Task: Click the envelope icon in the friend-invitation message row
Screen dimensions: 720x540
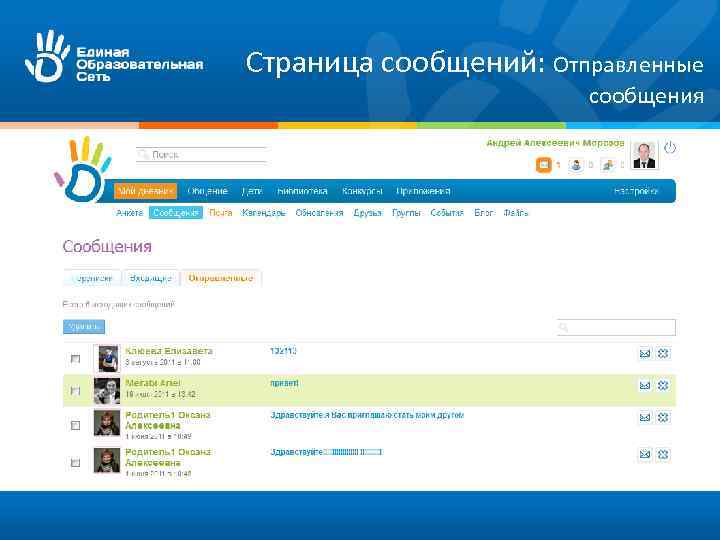Action: [645, 417]
